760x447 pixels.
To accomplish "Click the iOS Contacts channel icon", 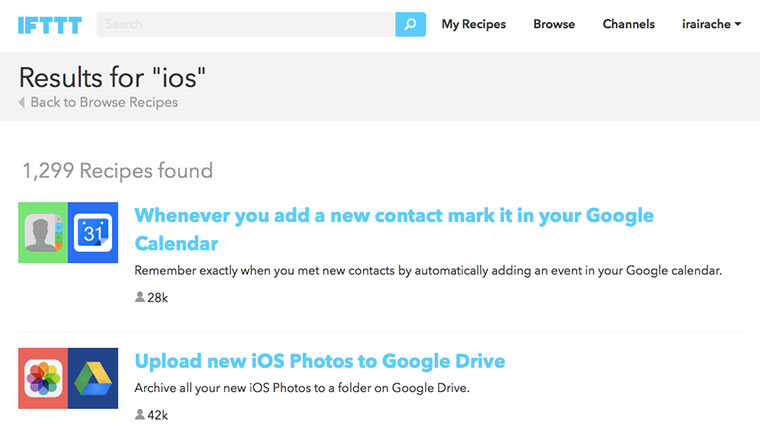I will coord(43,233).
